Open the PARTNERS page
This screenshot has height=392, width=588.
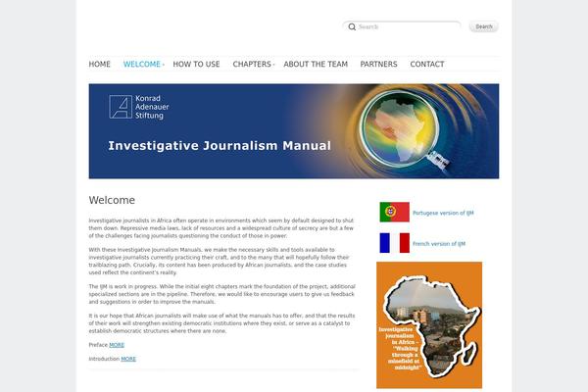pyautogui.click(x=378, y=64)
